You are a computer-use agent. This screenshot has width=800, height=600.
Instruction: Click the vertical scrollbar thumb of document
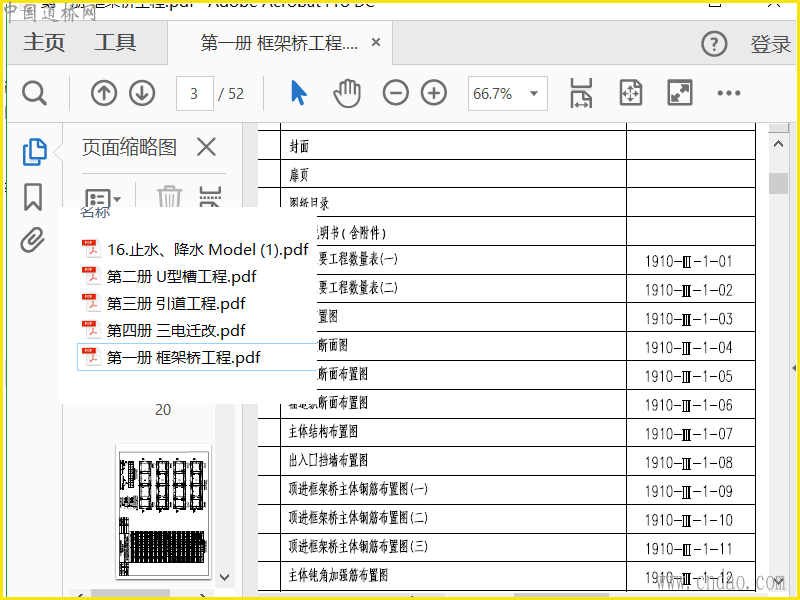[x=778, y=184]
